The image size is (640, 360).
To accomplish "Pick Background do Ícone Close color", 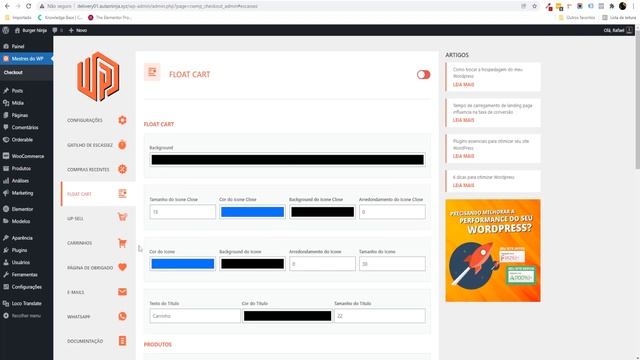I will tap(322, 212).
